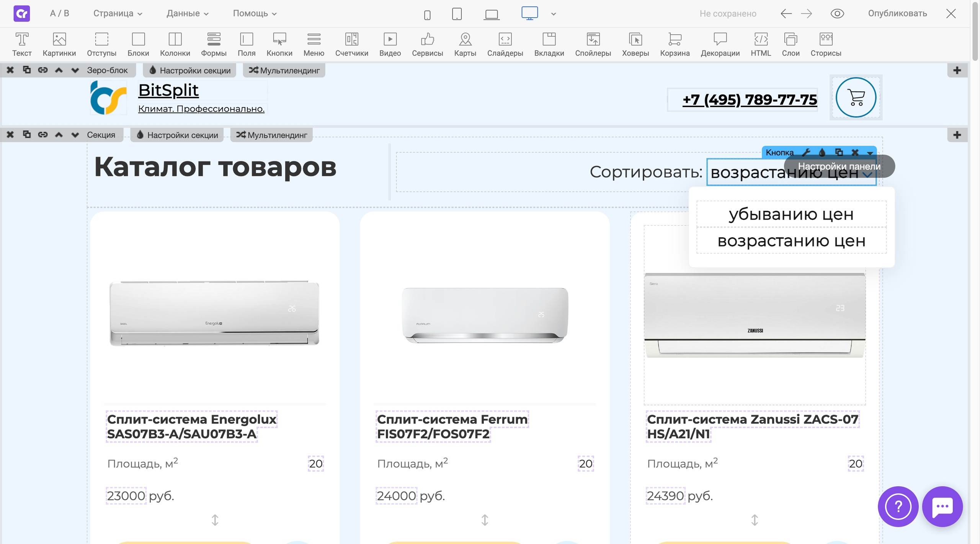The width and height of the screenshot is (980, 544).
Task: Choose возрастанию цен option in list
Action: (x=791, y=241)
